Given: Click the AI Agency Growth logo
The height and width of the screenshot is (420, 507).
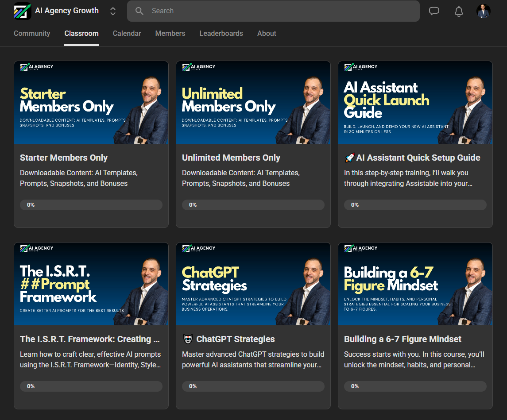Looking at the screenshot, I should 23,11.
